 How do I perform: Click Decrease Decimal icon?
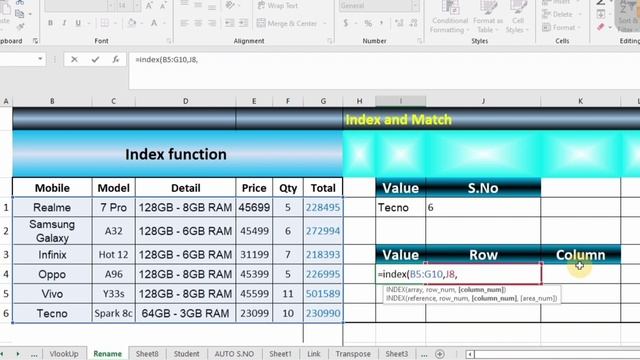click(413, 23)
